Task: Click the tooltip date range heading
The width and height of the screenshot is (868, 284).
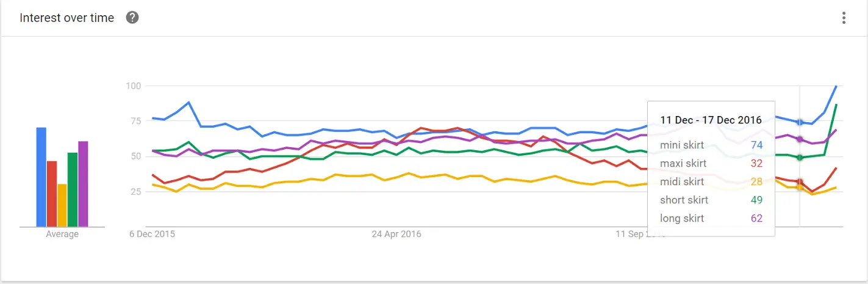Action: [x=711, y=120]
